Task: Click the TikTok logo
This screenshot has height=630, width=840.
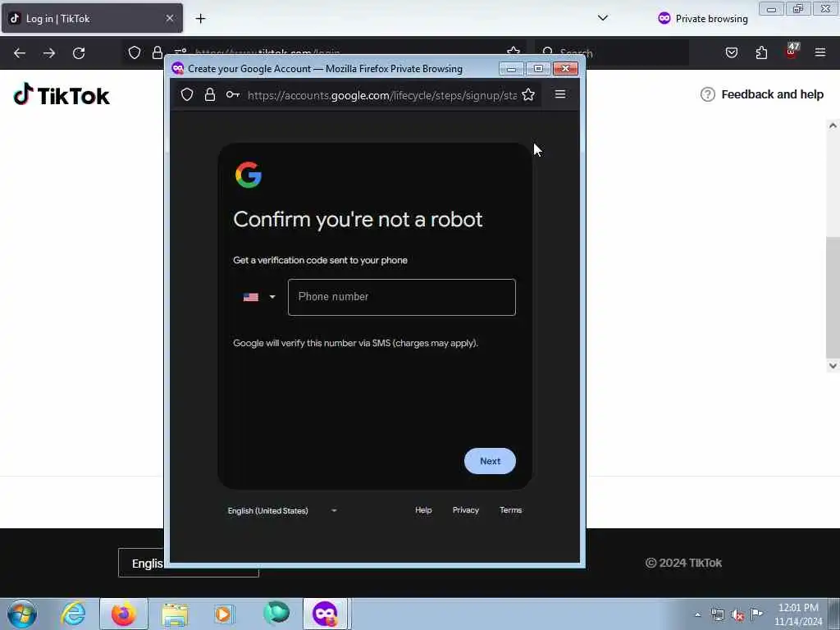Action: (x=62, y=94)
